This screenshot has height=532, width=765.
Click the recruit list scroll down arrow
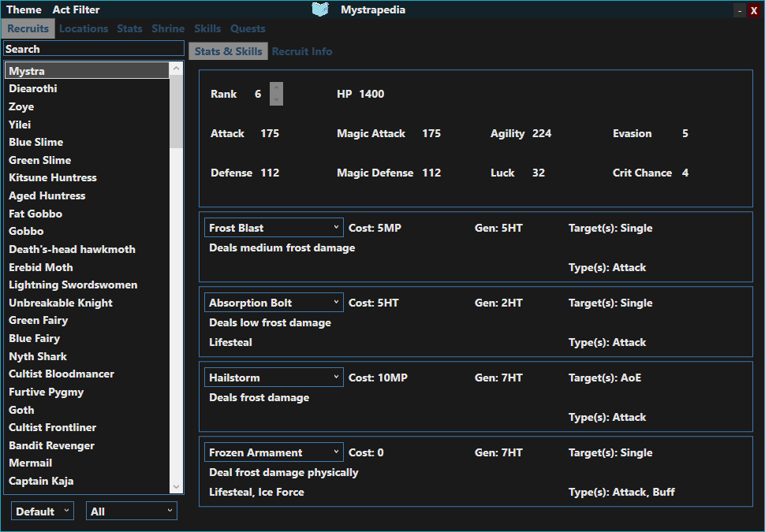click(176, 488)
